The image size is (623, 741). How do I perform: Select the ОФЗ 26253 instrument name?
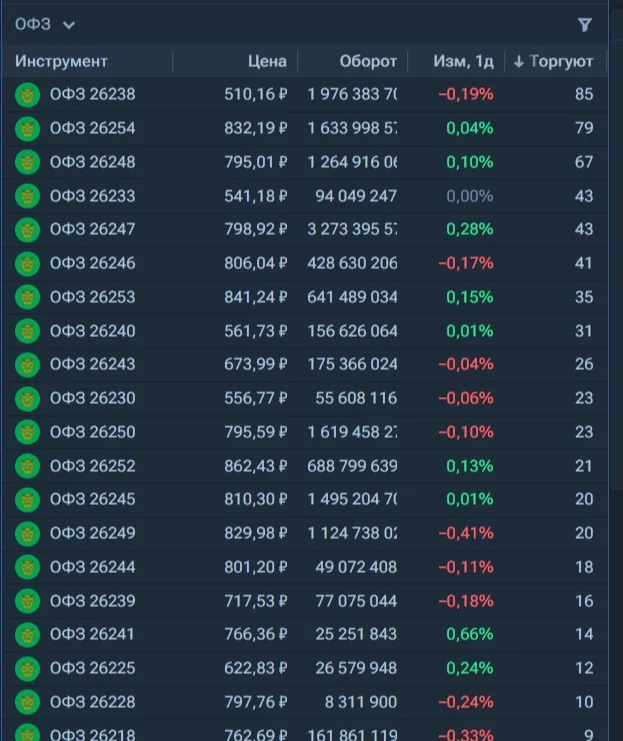93,297
